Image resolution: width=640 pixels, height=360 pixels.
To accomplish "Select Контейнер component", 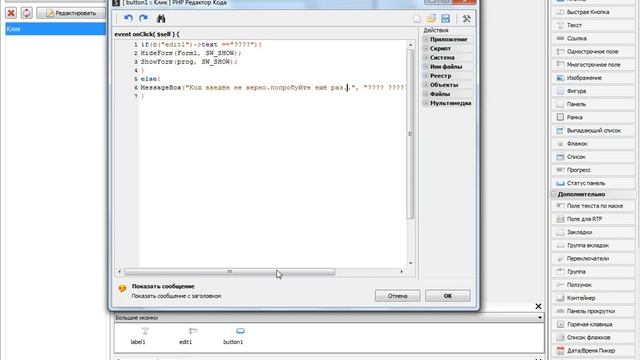I will pos(593,298).
